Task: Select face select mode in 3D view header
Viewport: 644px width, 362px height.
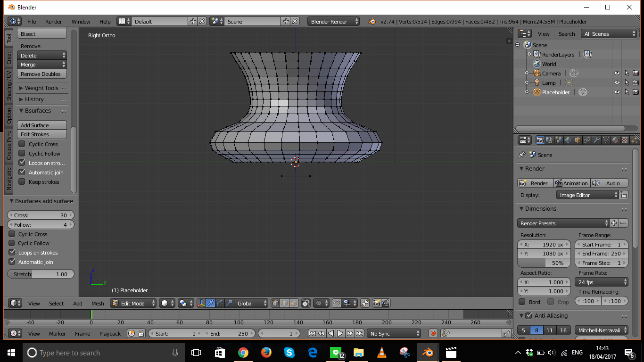Action: click(294, 303)
